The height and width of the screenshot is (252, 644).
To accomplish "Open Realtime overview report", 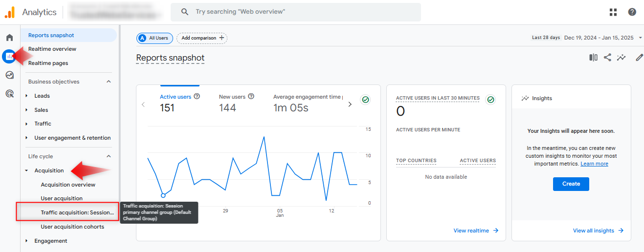I will [x=52, y=49].
